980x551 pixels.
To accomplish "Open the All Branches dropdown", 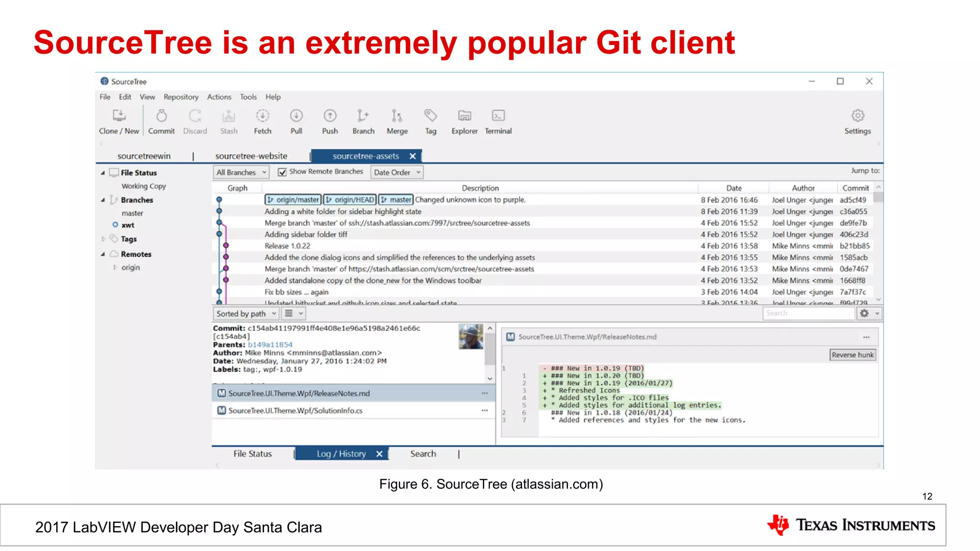I will (241, 172).
